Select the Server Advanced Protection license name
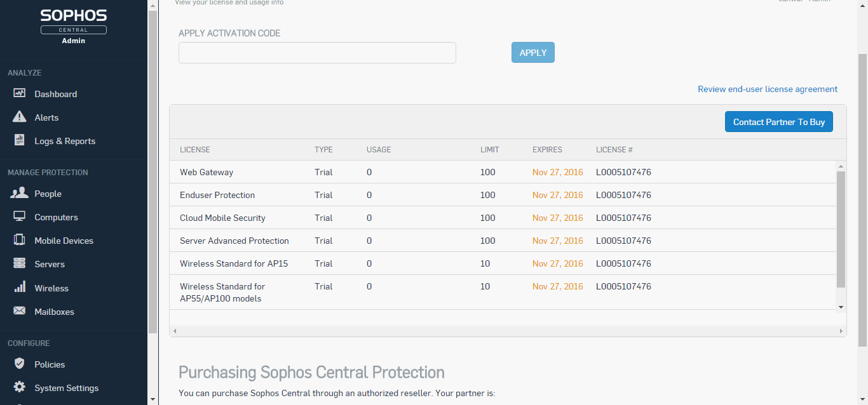The width and height of the screenshot is (868, 405). 234,241
